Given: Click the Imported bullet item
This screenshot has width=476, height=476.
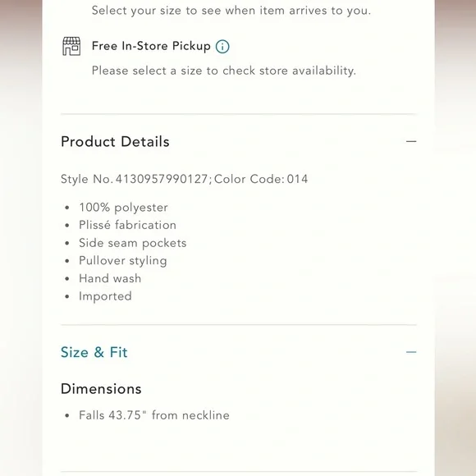Looking at the screenshot, I should click(x=105, y=296).
